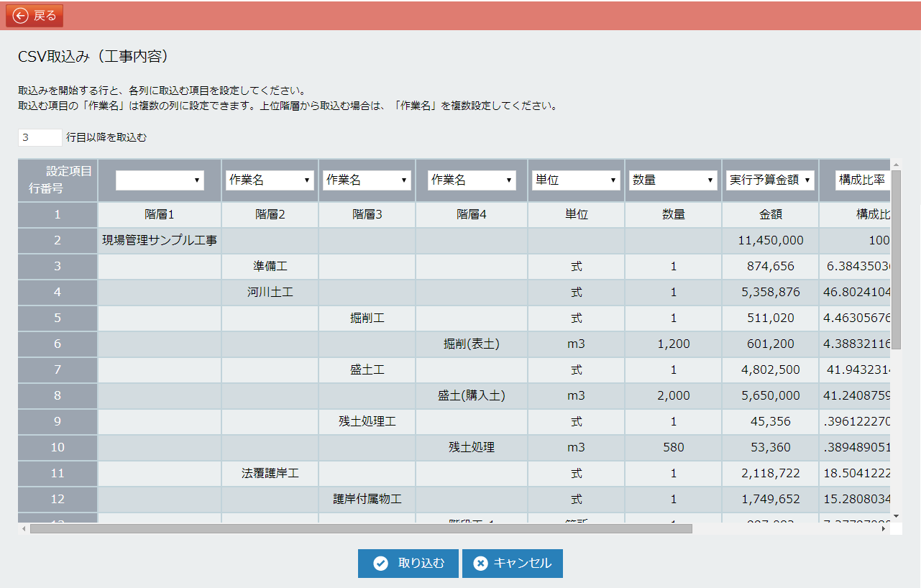Click header cell 階層4
921x588 pixels.
(x=472, y=214)
